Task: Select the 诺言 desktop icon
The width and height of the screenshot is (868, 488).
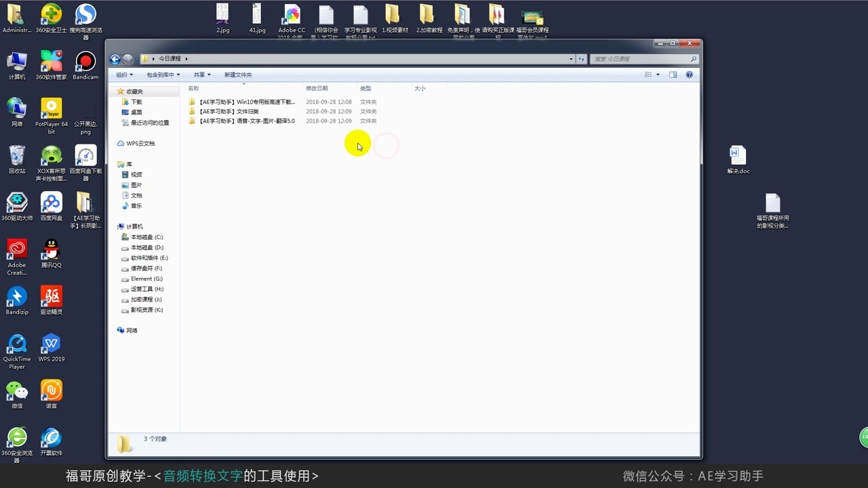Action: click(51, 394)
